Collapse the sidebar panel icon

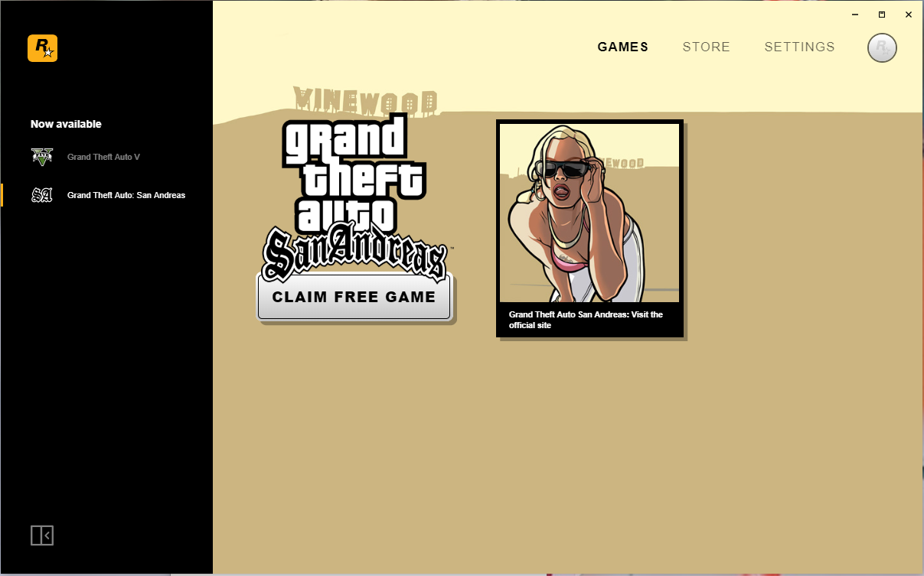(x=42, y=535)
